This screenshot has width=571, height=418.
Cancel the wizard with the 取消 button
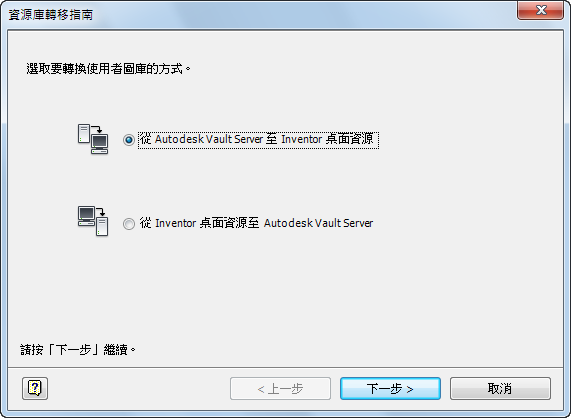(500, 389)
